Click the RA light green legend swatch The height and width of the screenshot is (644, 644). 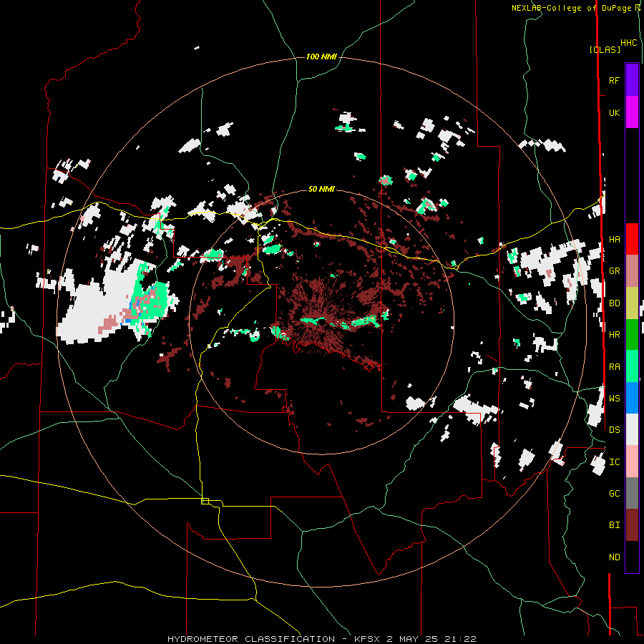point(632,366)
